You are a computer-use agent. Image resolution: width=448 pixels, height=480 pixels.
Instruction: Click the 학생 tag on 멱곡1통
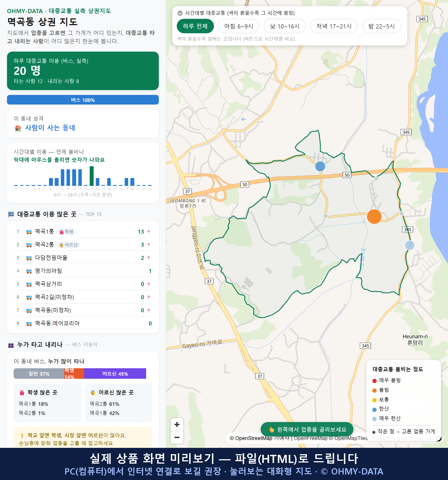[x=66, y=232]
